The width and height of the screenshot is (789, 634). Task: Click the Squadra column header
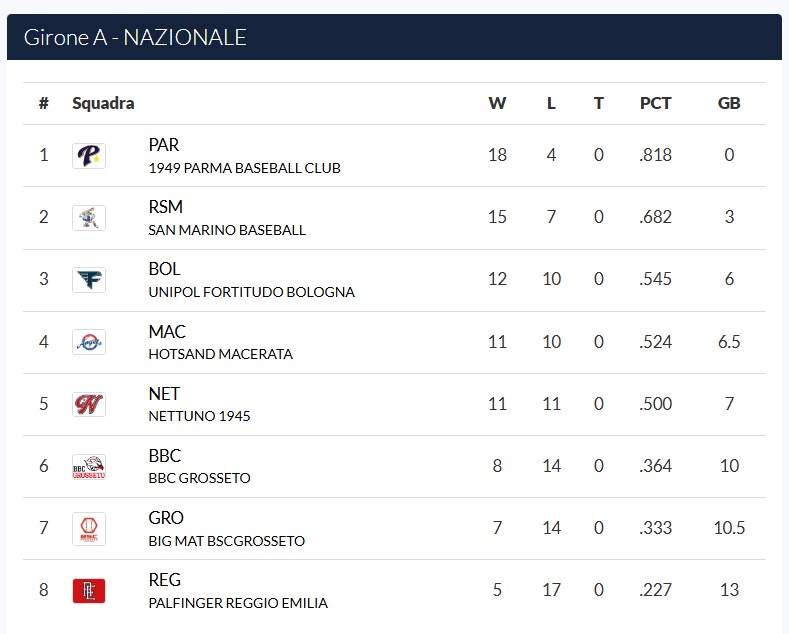tap(103, 103)
